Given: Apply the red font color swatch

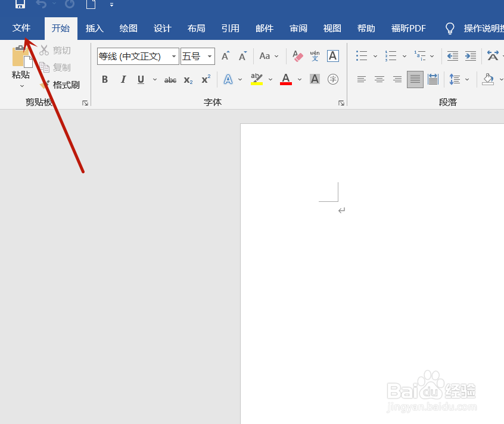Looking at the screenshot, I should coord(286,79).
